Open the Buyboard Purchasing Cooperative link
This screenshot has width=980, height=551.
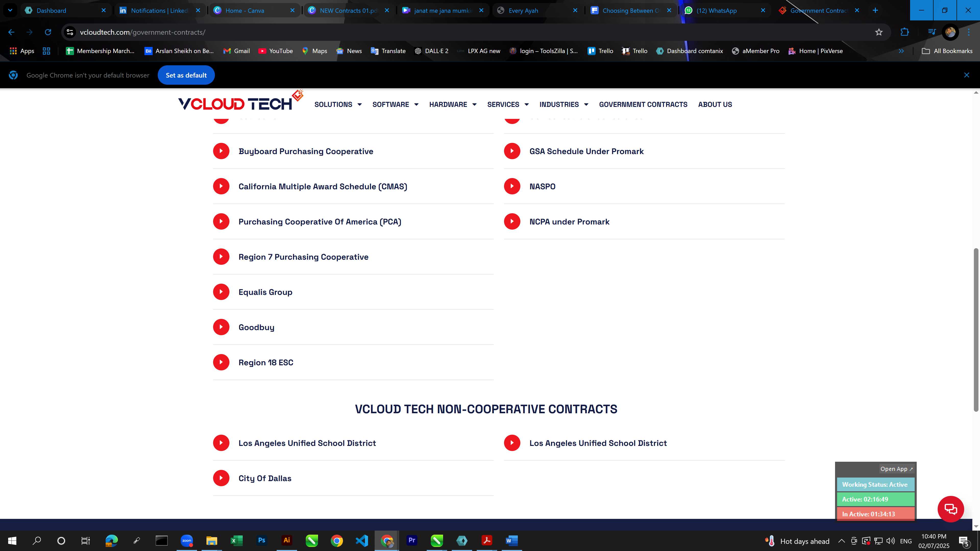306,151
